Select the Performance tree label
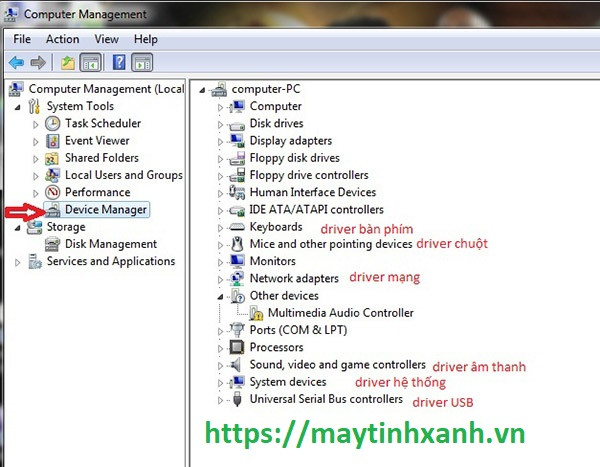 [x=98, y=192]
